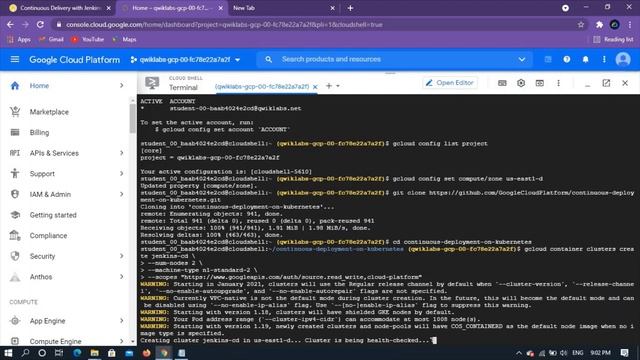Open a new browser tab with plus
Image resolution: width=640 pixels, height=360 pixels.
pos(350,8)
